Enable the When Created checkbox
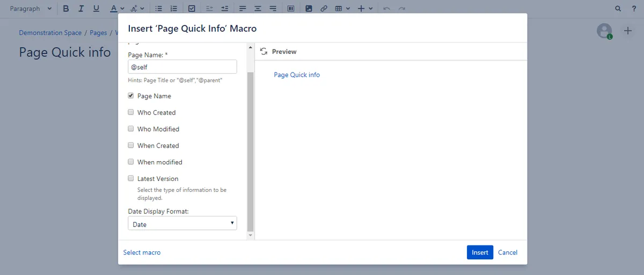The width and height of the screenshot is (644, 275). pyautogui.click(x=131, y=146)
